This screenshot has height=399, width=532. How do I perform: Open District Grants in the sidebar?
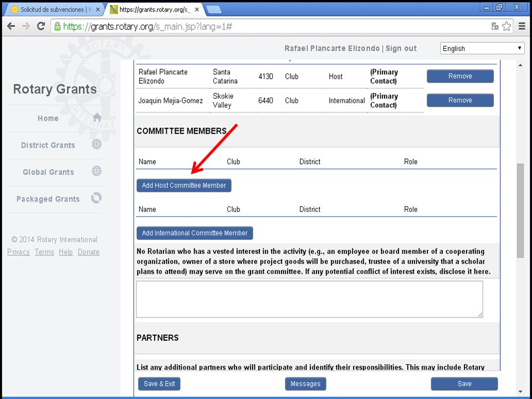48,145
